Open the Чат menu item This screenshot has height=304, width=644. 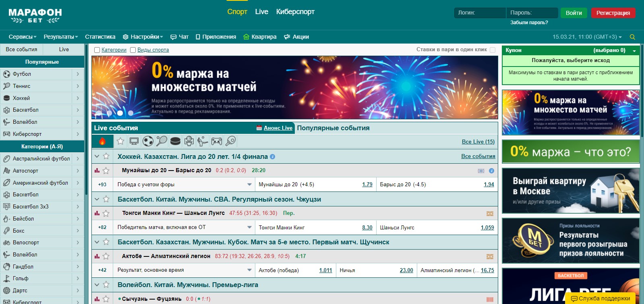click(x=180, y=37)
